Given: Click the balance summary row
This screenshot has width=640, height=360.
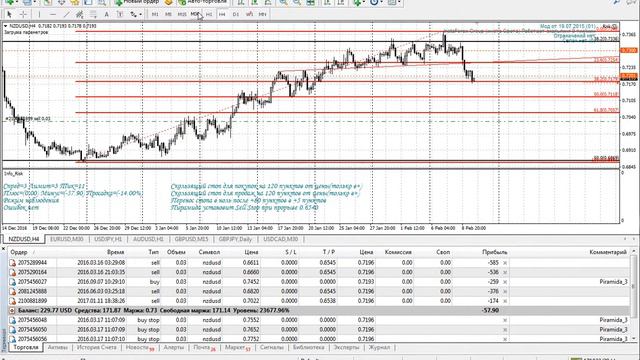Looking at the screenshot, I should [318, 311].
